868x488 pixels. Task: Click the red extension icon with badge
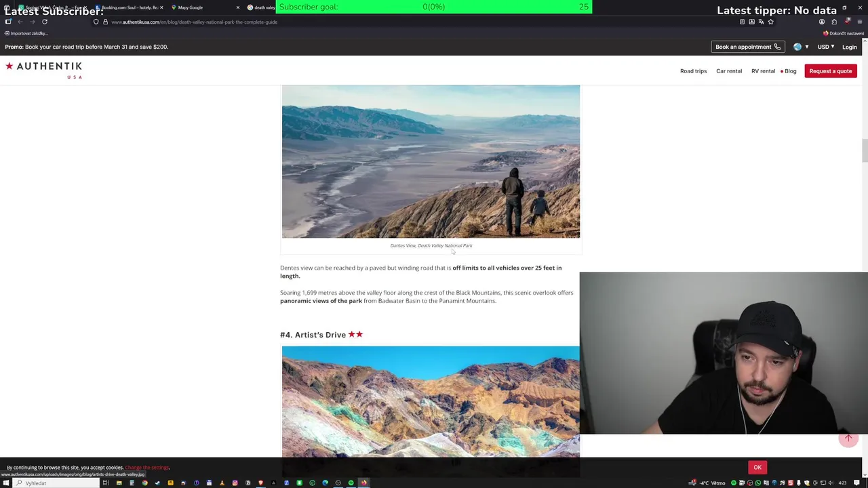(x=847, y=21)
